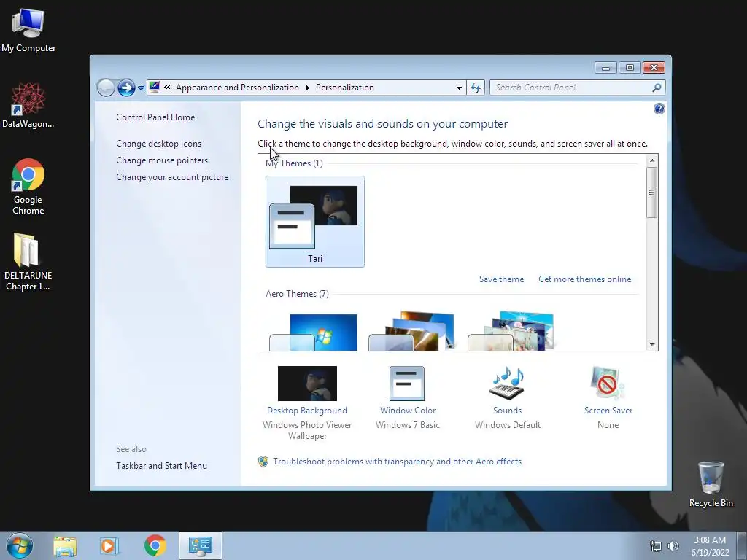Open DELTARUNE Chapter 1 folder

coord(28,262)
